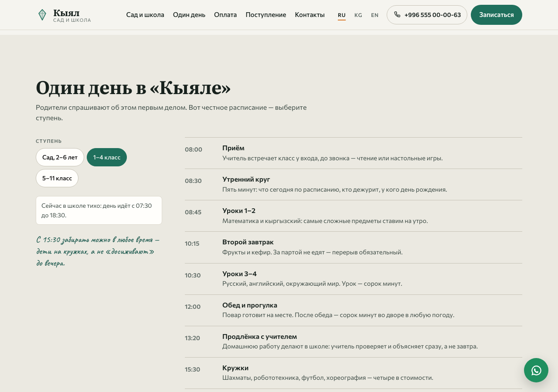This screenshot has height=392, width=558.
Task: Select the Сад, 2–6 лет level
Action: point(60,157)
